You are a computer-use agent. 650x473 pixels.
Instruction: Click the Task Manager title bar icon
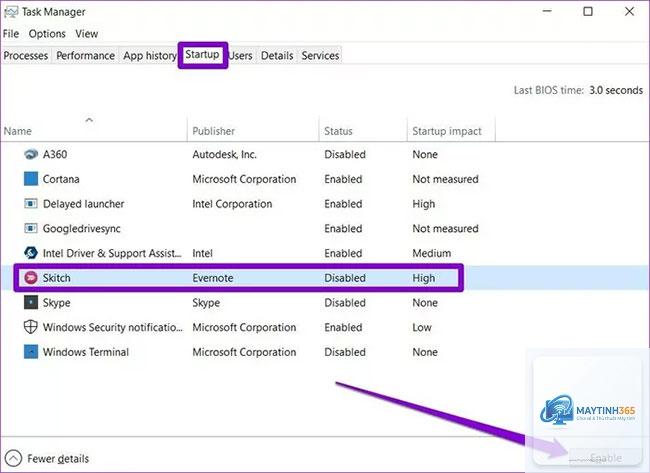pos(11,12)
